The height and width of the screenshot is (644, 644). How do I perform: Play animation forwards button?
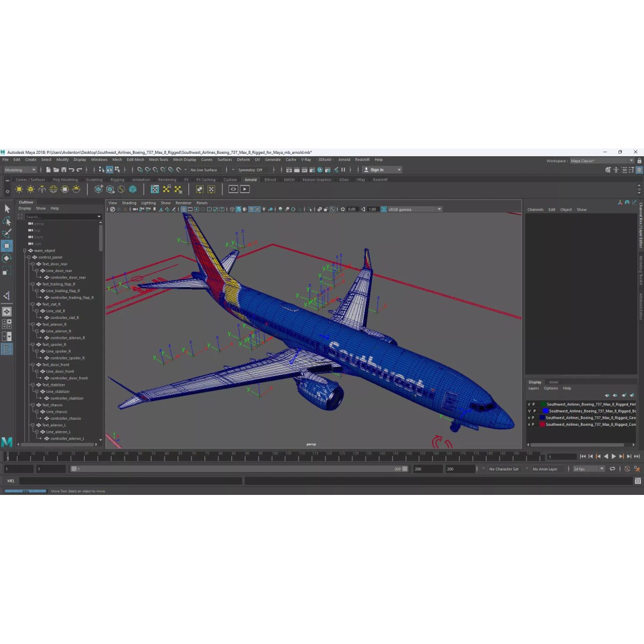pyautogui.click(x=614, y=456)
